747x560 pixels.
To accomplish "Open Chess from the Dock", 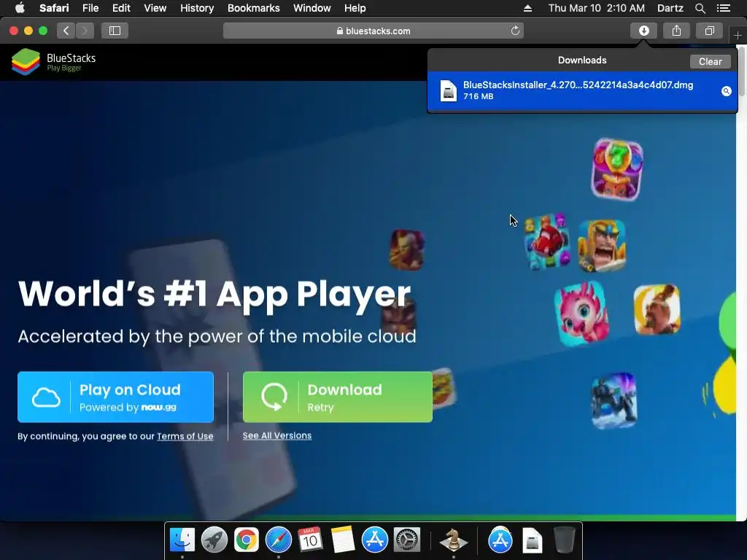I will (x=454, y=540).
